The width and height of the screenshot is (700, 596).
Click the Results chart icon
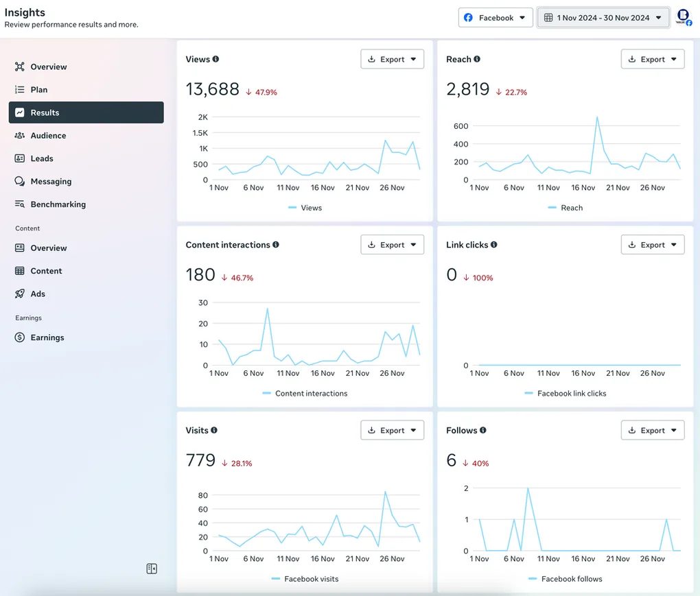click(x=20, y=112)
